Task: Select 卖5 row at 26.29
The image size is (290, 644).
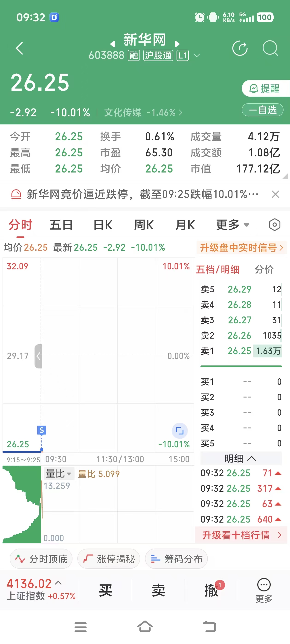Action: click(x=241, y=289)
